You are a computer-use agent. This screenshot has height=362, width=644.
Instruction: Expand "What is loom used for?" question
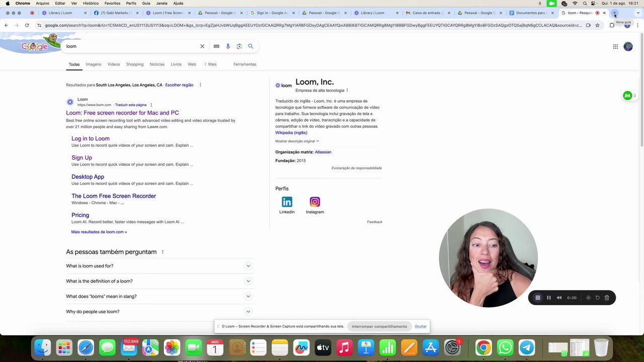[x=158, y=266]
